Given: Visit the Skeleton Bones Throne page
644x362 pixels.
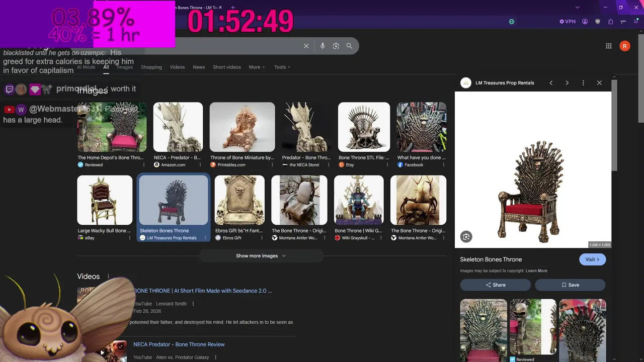Looking at the screenshot, I should (592, 259).
